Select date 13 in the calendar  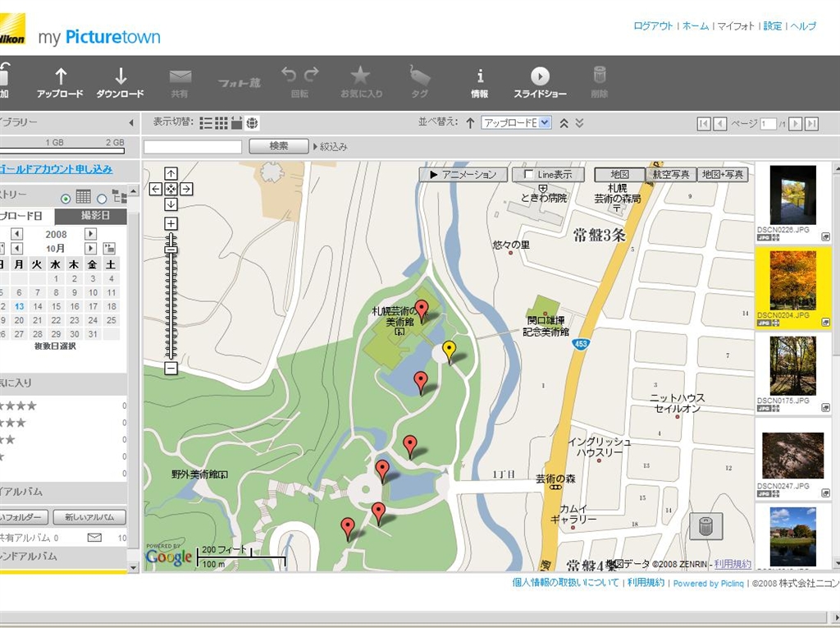(20, 306)
